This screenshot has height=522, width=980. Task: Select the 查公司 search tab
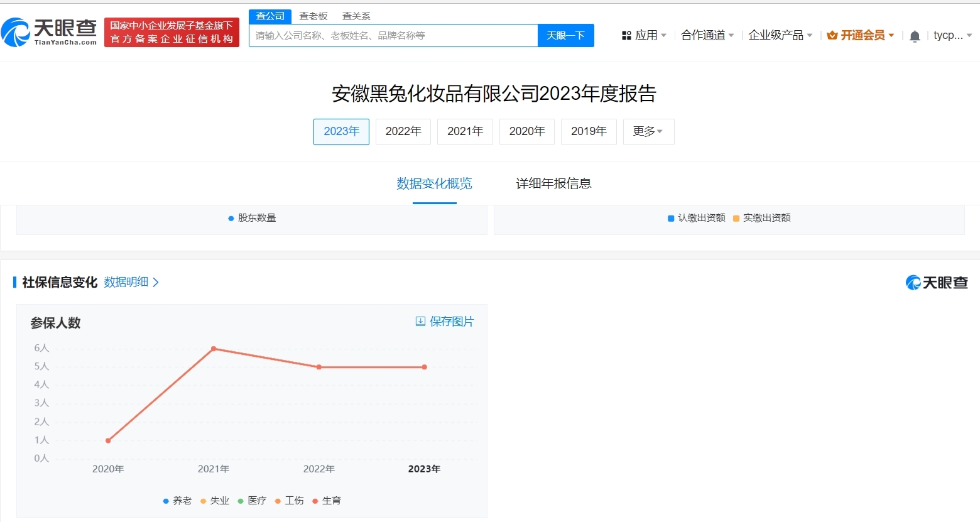270,16
